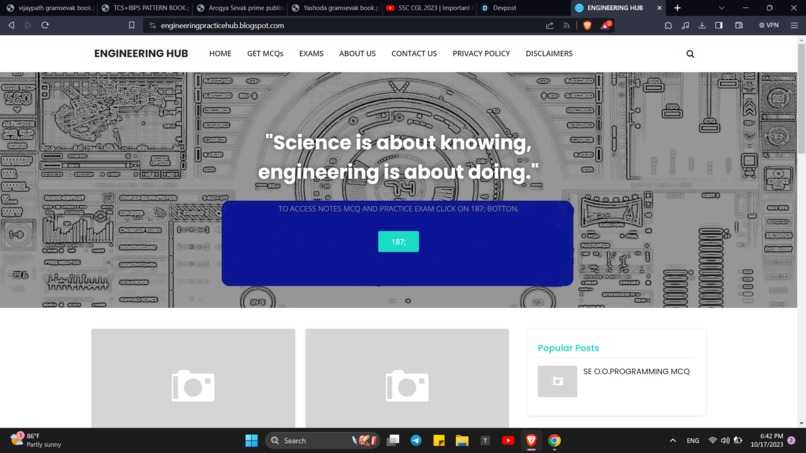Image resolution: width=806 pixels, height=453 pixels.
Task: Click the site search magnifier icon
Action: (690, 53)
